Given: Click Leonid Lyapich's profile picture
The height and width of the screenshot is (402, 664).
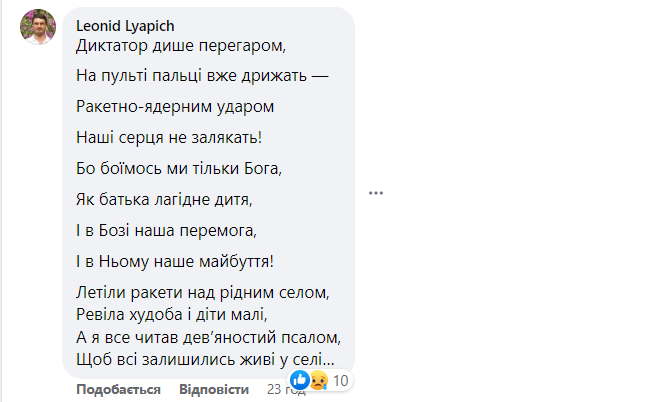Looking at the screenshot, I should coord(38,28).
